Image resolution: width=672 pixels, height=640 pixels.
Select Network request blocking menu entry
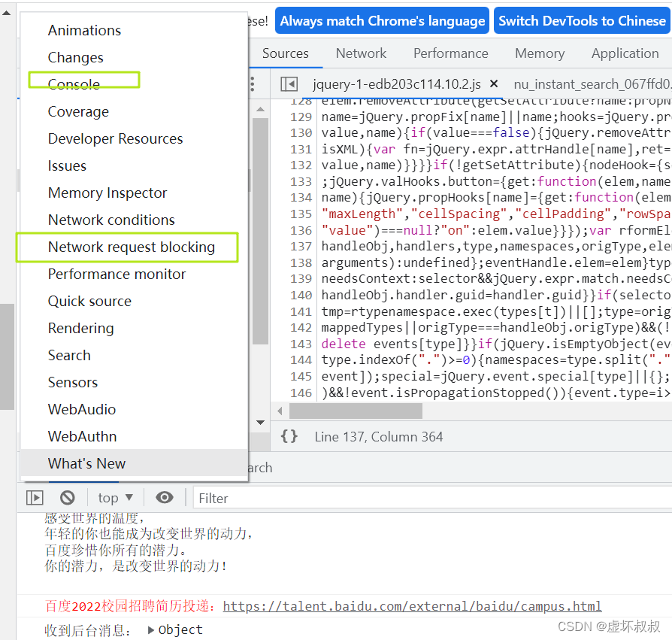click(132, 247)
